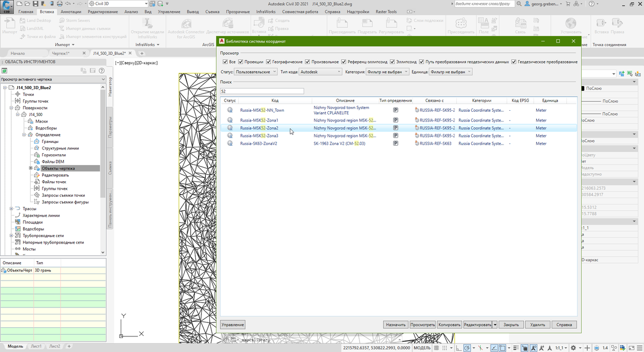This screenshot has width=644, height=352.
Task: Toggle the Произвольное checkbox
Action: [x=308, y=62]
